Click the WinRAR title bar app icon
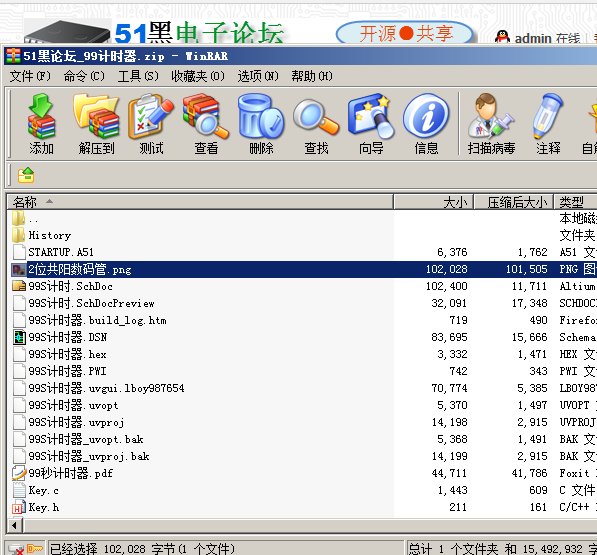Image resolution: width=597 pixels, height=555 pixels. [13, 56]
